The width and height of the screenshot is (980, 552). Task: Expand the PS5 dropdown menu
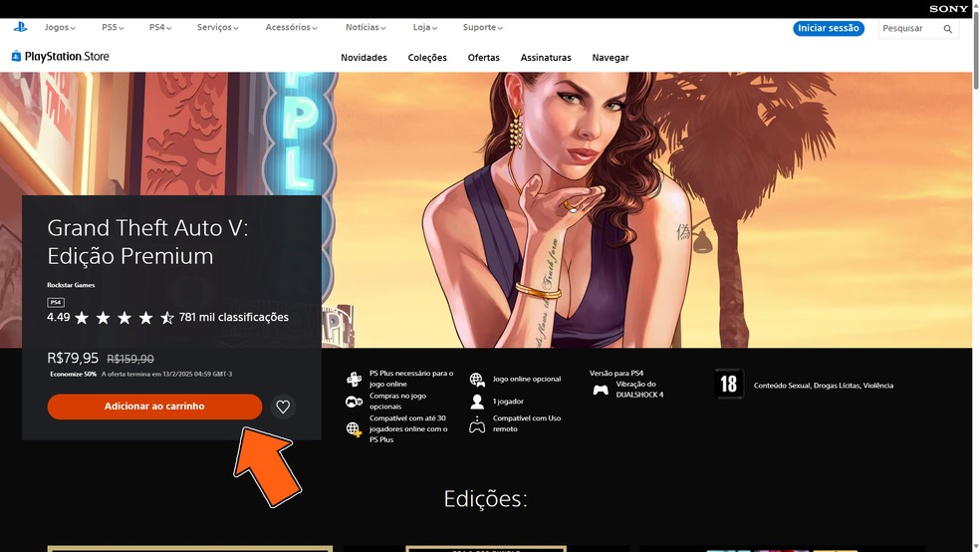(113, 28)
